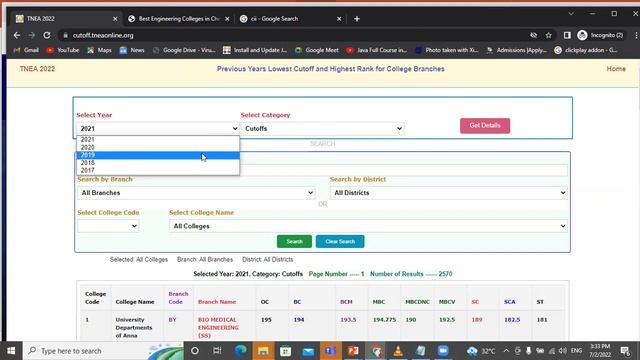Screen dimensions: 640x360
Task: Switch to Best Engineering Colleges tab
Action: [x=179, y=19]
